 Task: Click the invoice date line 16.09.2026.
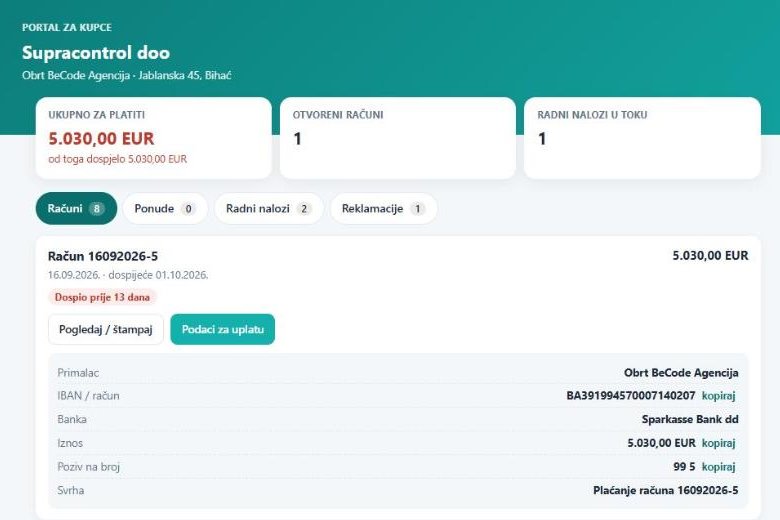[128, 275]
